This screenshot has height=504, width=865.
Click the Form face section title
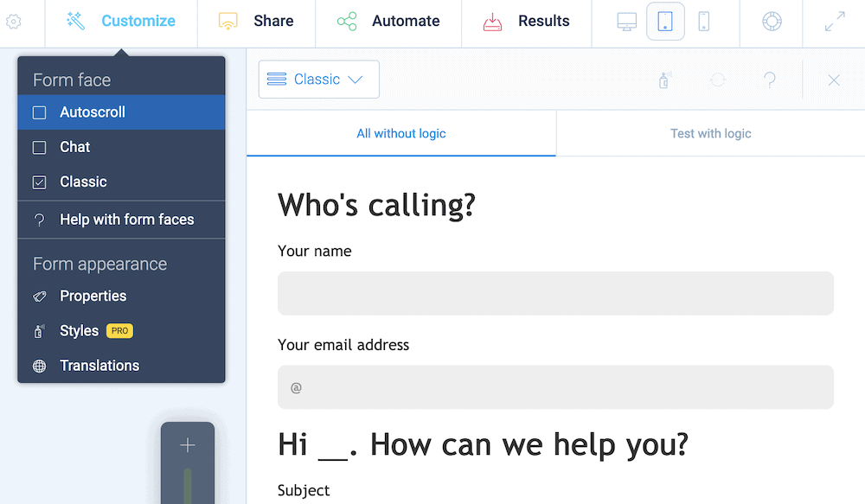pos(72,80)
